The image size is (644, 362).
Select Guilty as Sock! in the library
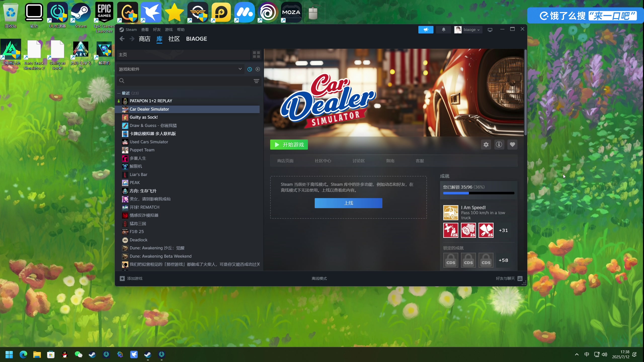(187, 117)
